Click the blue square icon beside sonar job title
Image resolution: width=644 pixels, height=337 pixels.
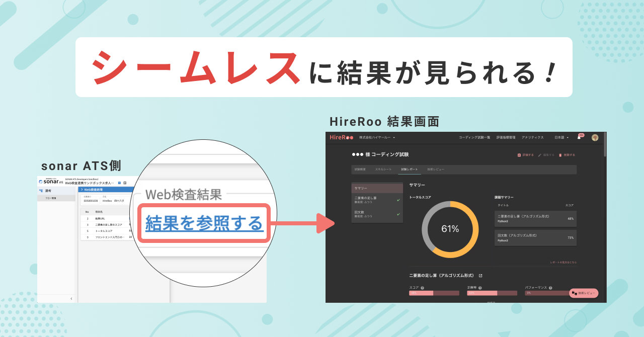(x=119, y=183)
